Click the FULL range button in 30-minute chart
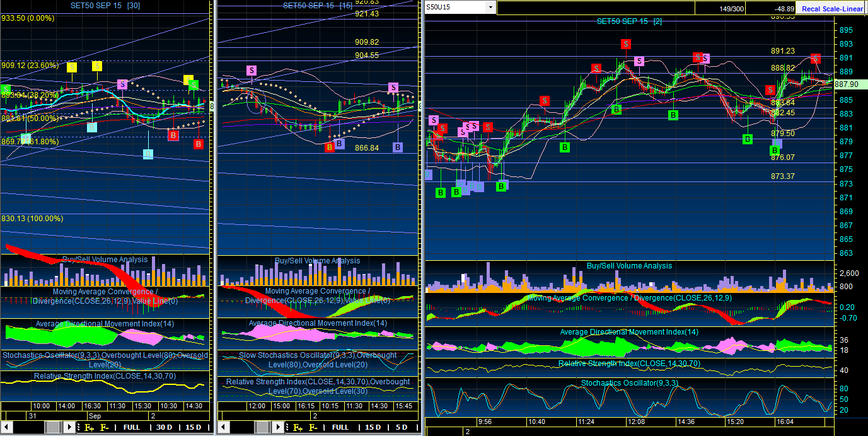The width and height of the screenshot is (868, 436). [132, 427]
